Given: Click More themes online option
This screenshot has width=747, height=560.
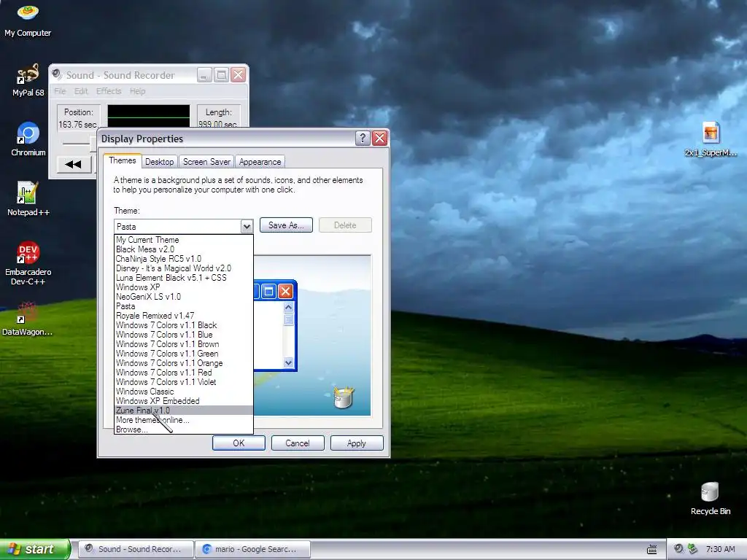Looking at the screenshot, I should [x=183, y=420].
